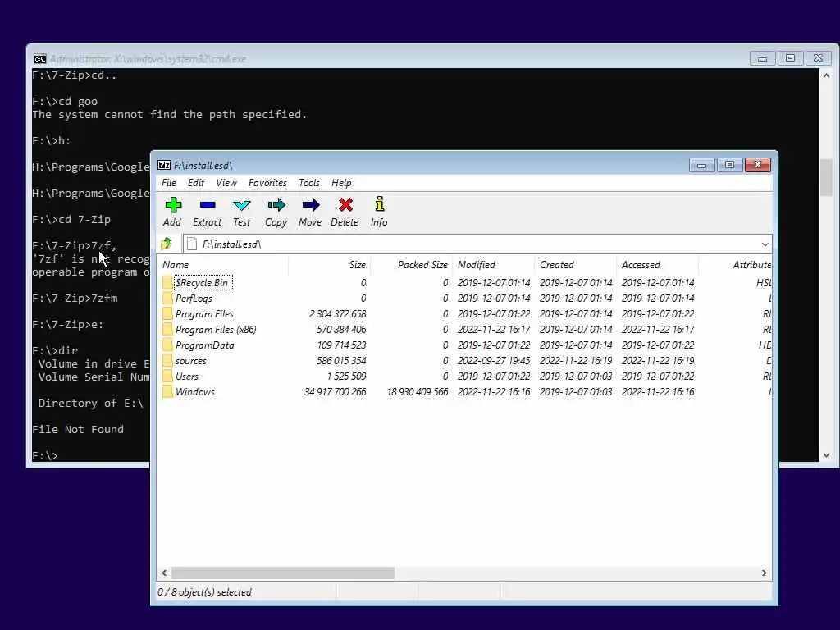Sort by Accessed column header
Viewport: 840px width, 630px height.
tap(657, 265)
